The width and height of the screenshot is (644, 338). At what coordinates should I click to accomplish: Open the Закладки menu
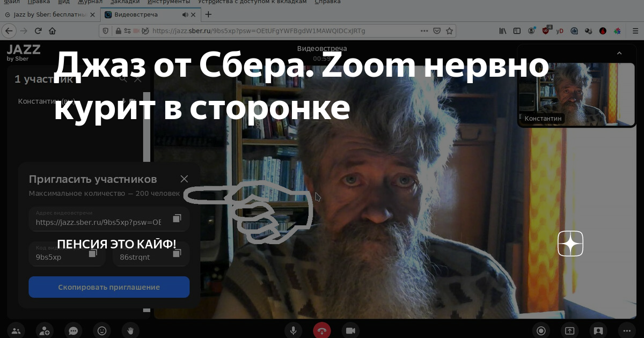pos(125,2)
